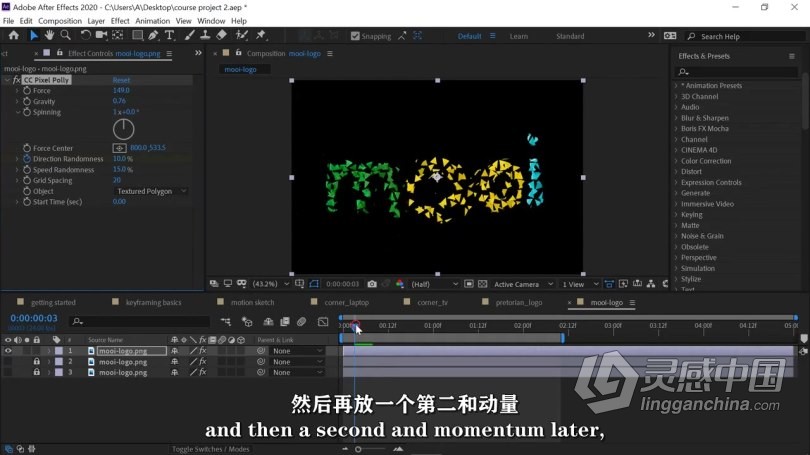810x455 pixels.
Task: Click the Composition Mini-Flowchart icon in timeline
Action: tap(226, 322)
